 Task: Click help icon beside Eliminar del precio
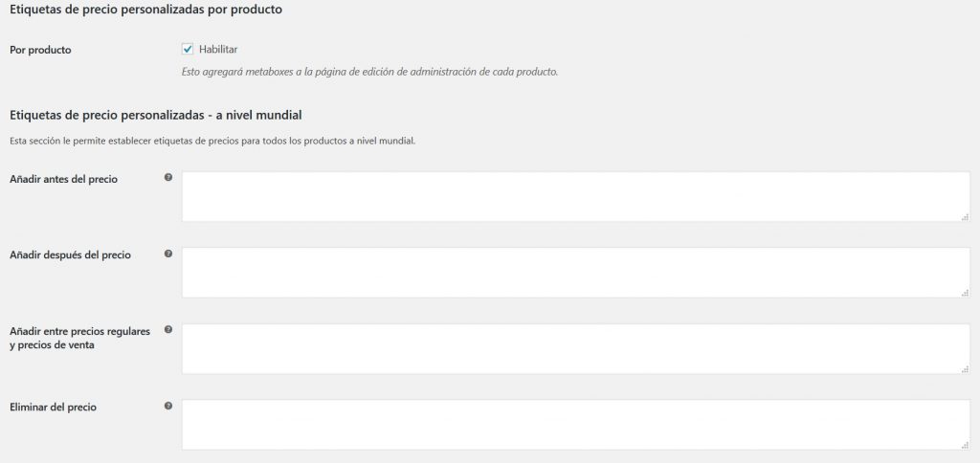tap(168, 406)
